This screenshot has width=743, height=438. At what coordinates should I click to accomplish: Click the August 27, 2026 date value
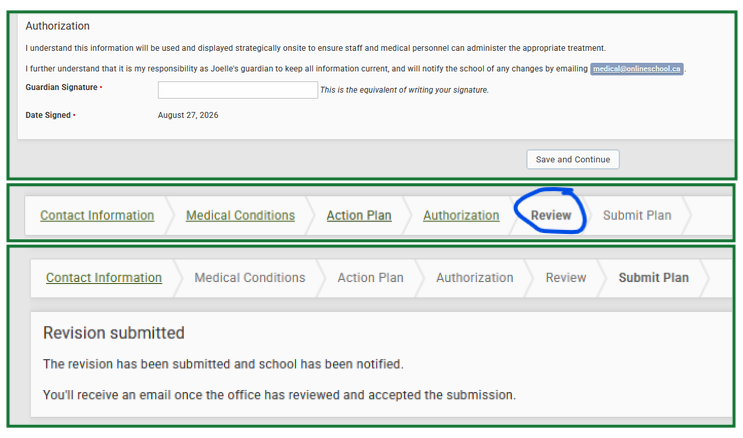(x=188, y=115)
